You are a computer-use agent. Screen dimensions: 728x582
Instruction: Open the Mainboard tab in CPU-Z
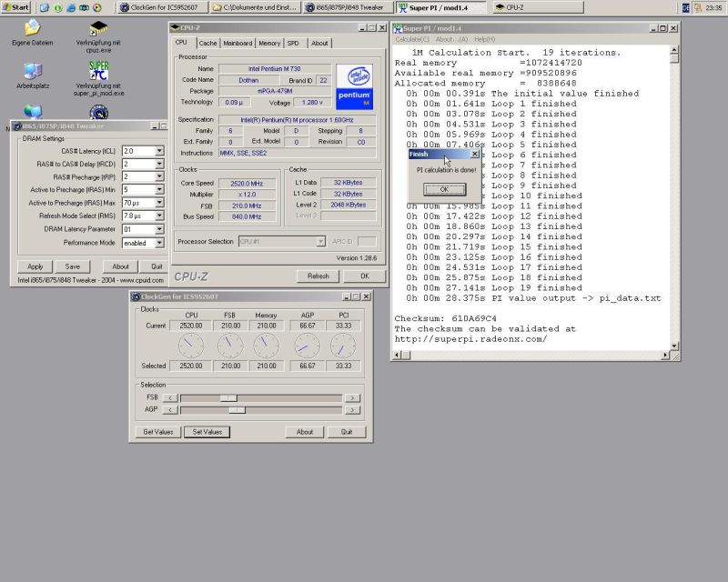pos(238,43)
